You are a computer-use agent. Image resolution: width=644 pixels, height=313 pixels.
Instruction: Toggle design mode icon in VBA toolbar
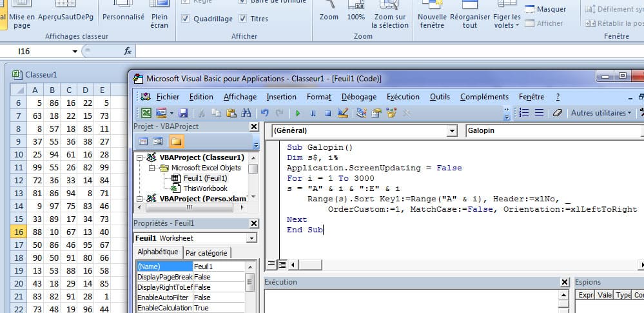pyautogui.click(x=343, y=113)
